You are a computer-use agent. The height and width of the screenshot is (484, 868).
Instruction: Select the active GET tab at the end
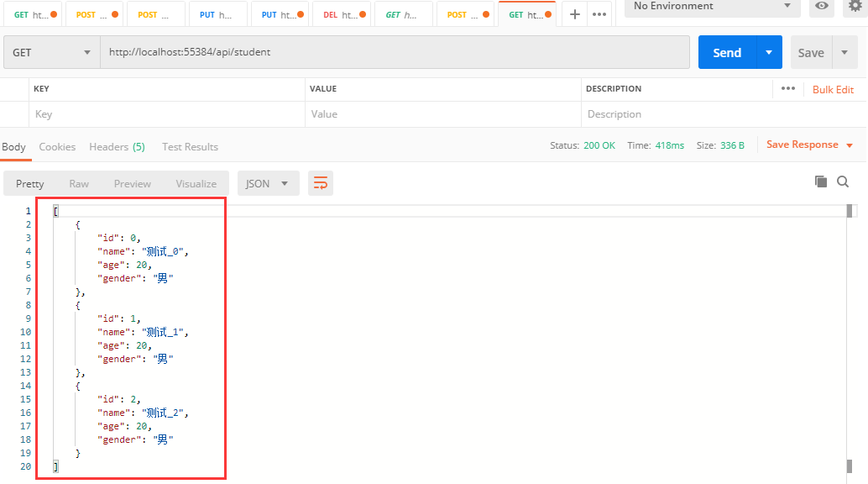coord(527,14)
